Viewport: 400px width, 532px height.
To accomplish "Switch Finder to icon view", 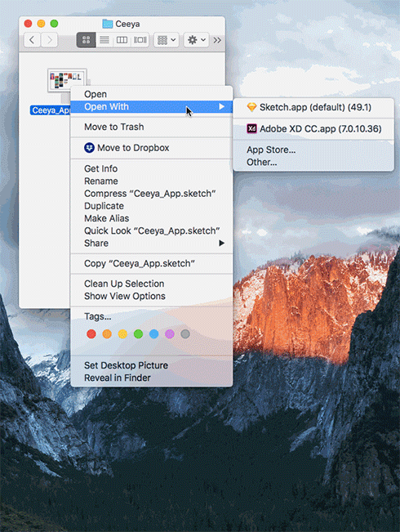I will click(86, 40).
